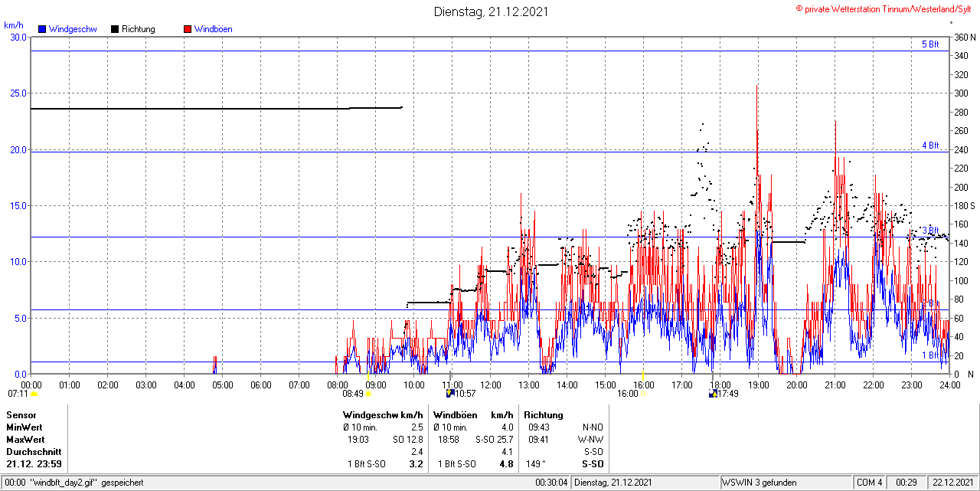Click the wind speed max value SO 12.8
Viewport: 980px width, 491px height.
coord(407,440)
